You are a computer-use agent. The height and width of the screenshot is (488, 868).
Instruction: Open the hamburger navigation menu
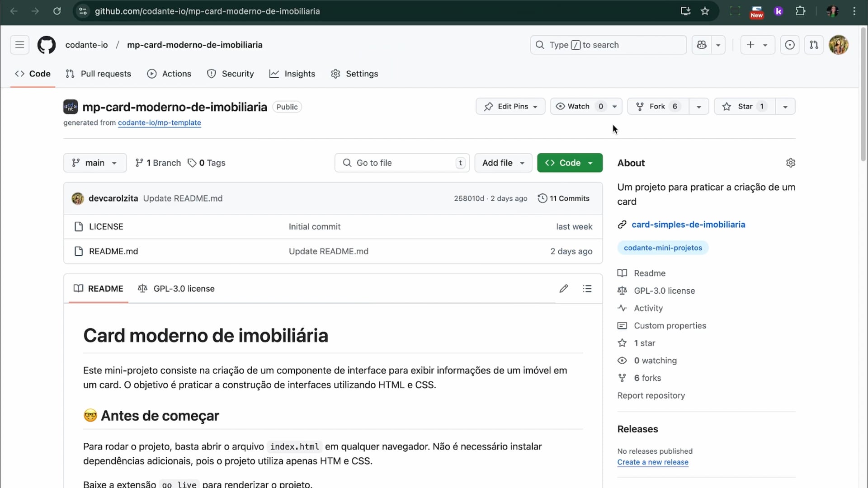pyautogui.click(x=19, y=45)
